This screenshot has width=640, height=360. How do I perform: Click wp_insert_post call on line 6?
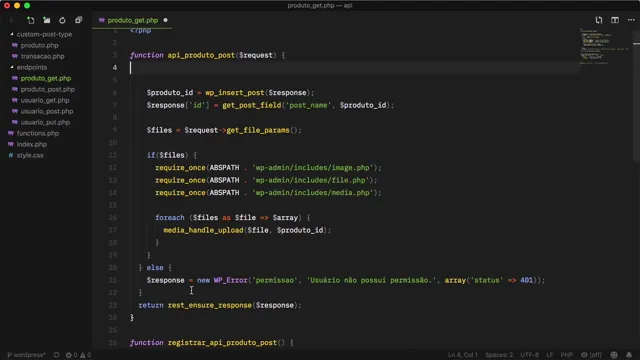point(235,93)
